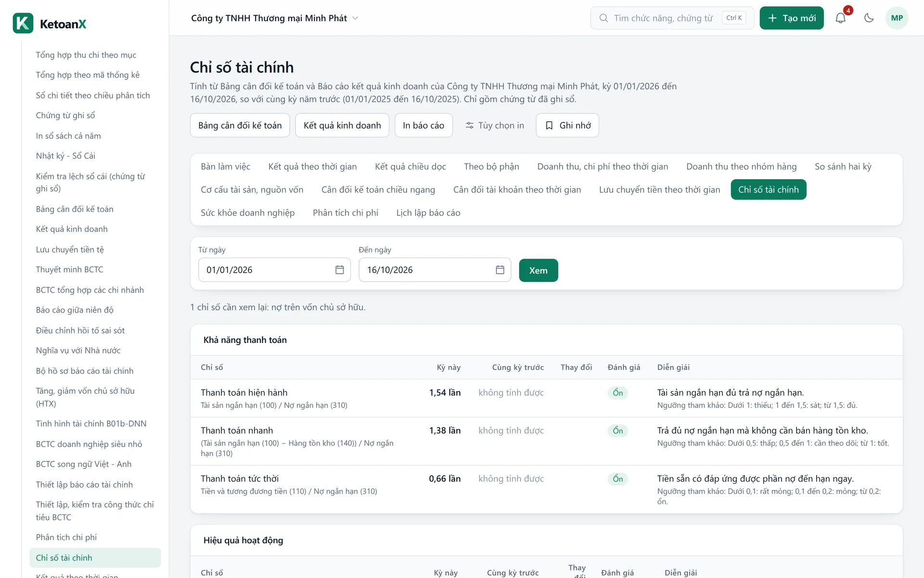Click the Xem button
This screenshot has height=578, width=924.
539,270
